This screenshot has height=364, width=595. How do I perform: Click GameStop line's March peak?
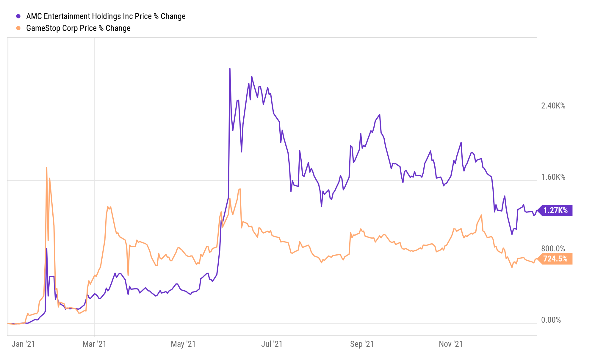point(107,207)
